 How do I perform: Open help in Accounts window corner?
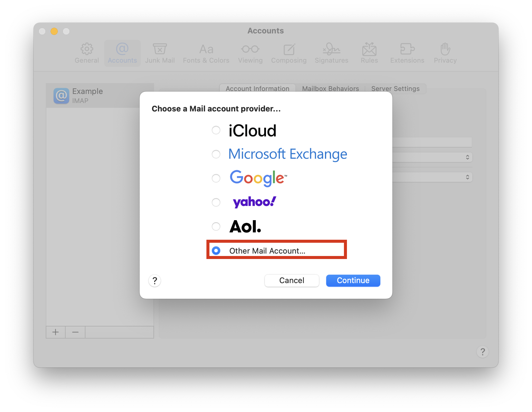[483, 352]
